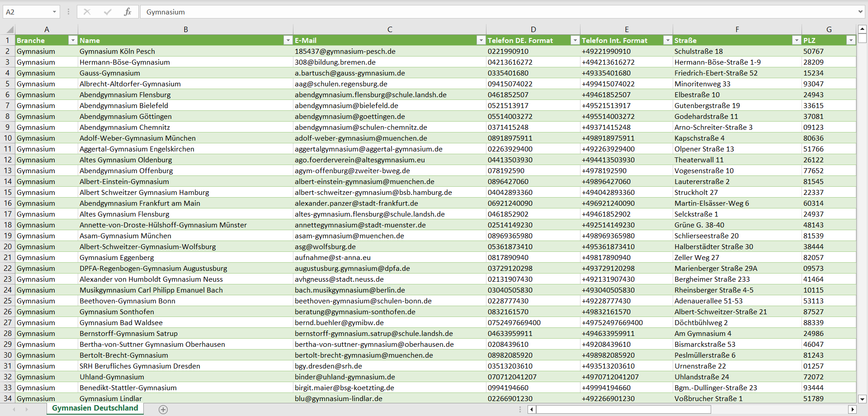
Task: Select cell Albert-Einstein-Gymnasium
Action: tap(185, 181)
